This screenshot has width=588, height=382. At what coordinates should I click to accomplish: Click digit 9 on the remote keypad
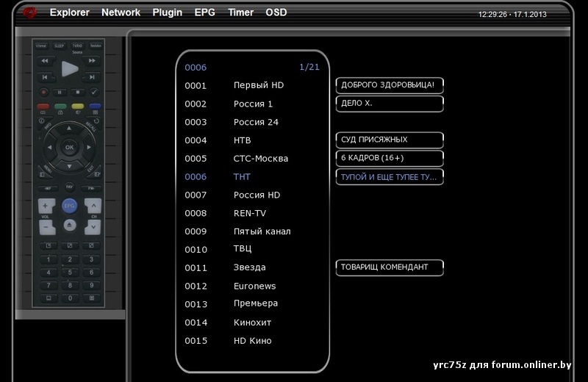pos(91,285)
